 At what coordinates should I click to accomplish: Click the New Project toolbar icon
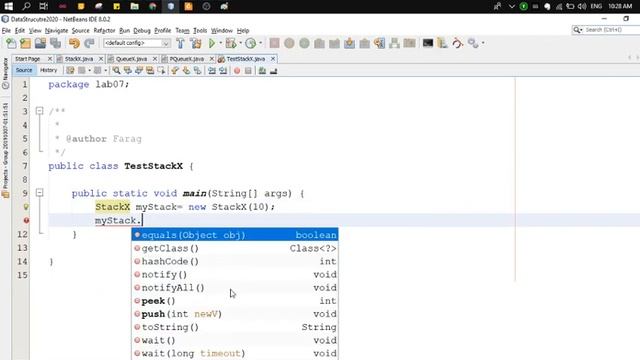coord(25,43)
